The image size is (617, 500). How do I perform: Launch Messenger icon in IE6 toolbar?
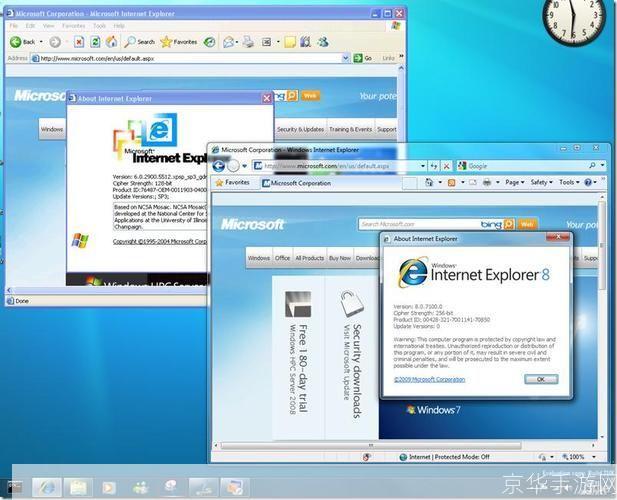[x=323, y=42]
